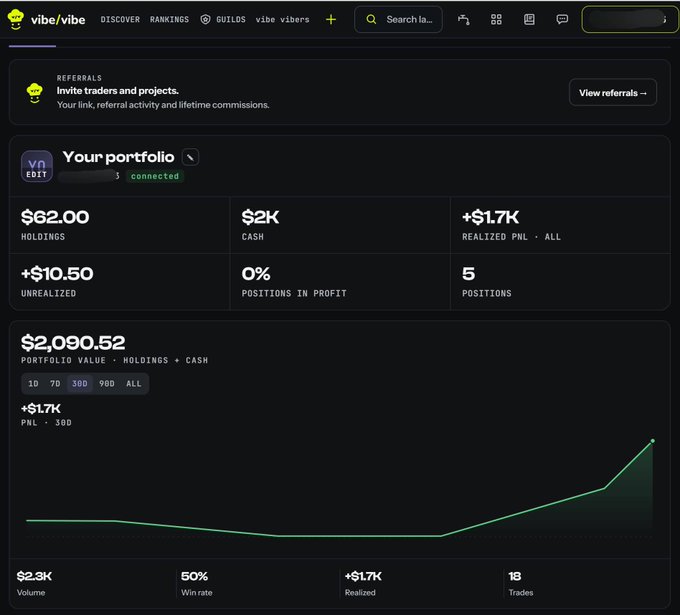This screenshot has width=680, height=615.
Task: Click the +$1.7K Realized stat at bottom
Action: click(363, 576)
